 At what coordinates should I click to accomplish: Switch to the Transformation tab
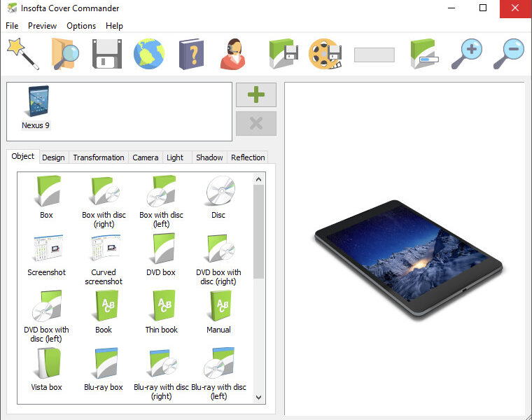tap(99, 157)
